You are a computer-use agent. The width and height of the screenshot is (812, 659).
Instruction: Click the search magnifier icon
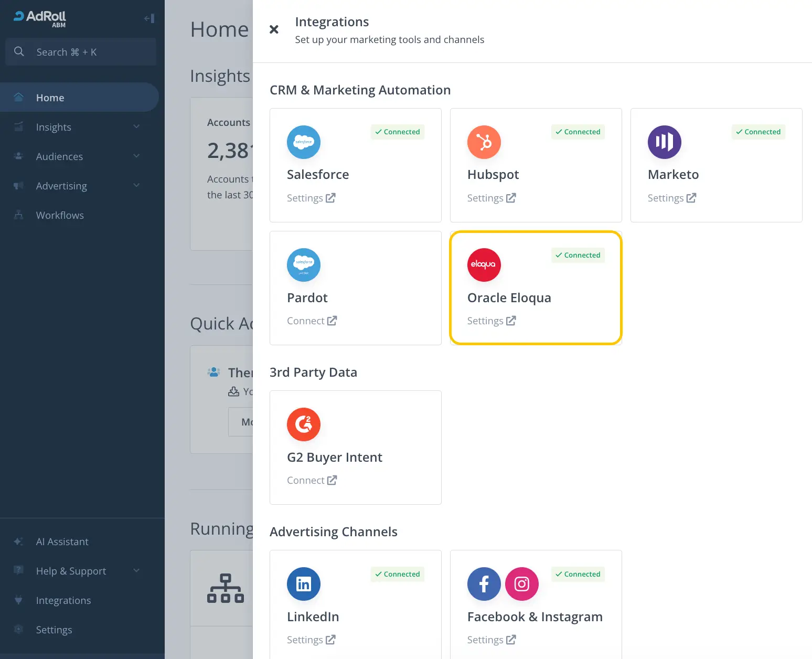pyautogui.click(x=19, y=51)
